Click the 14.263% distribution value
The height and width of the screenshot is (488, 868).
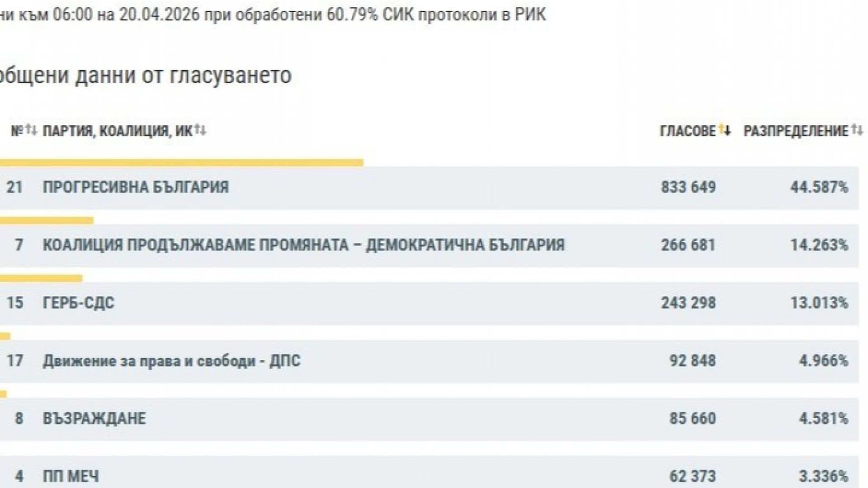pos(819,245)
